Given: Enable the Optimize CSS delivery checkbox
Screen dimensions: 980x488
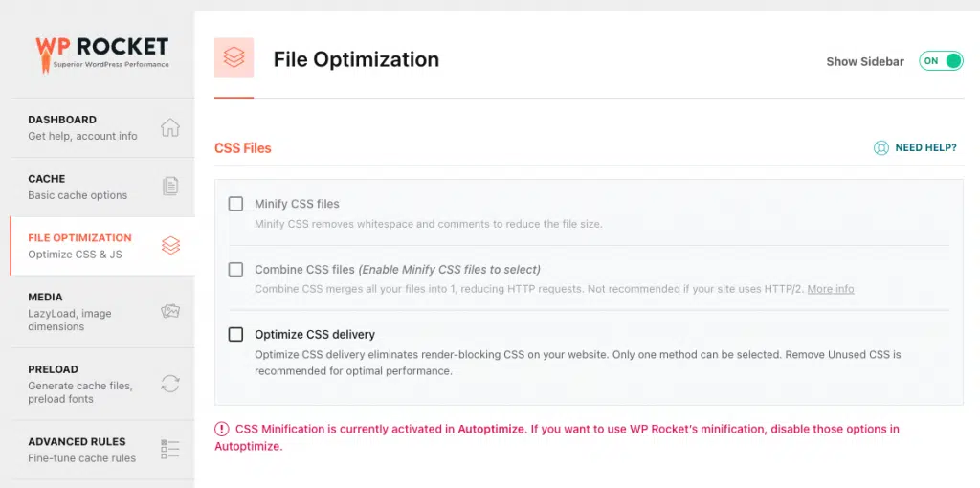Looking at the screenshot, I should (x=235, y=334).
